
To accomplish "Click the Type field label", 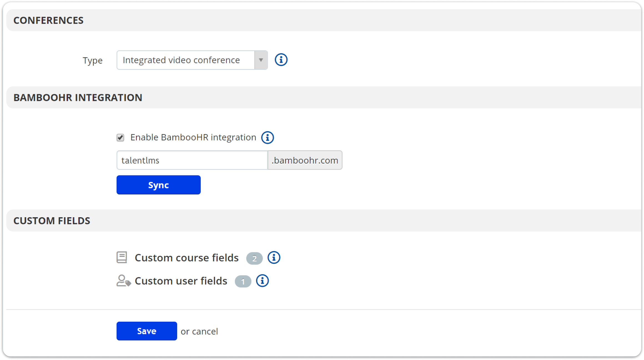I will [x=92, y=60].
